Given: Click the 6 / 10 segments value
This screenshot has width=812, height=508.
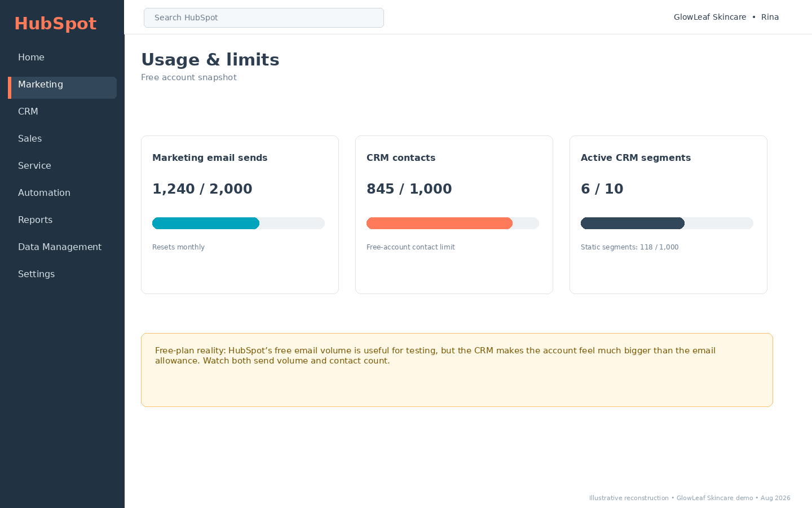Looking at the screenshot, I should [x=602, y=189].
